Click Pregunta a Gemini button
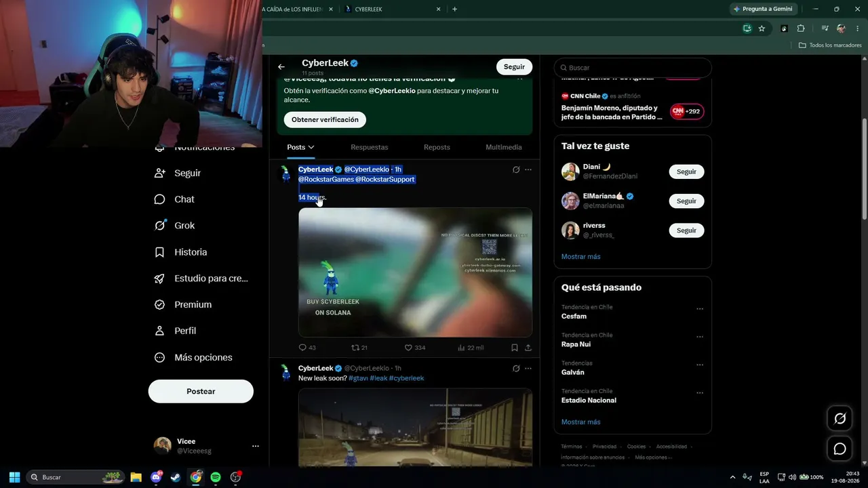 point(763,9)
